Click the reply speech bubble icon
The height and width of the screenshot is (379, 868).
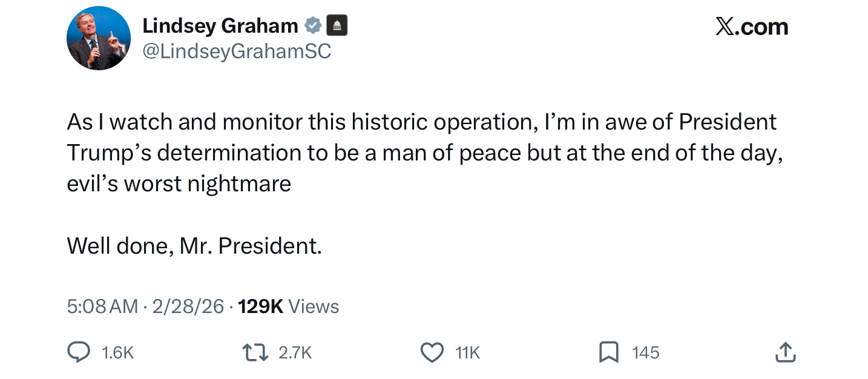[x=78, y=352]
